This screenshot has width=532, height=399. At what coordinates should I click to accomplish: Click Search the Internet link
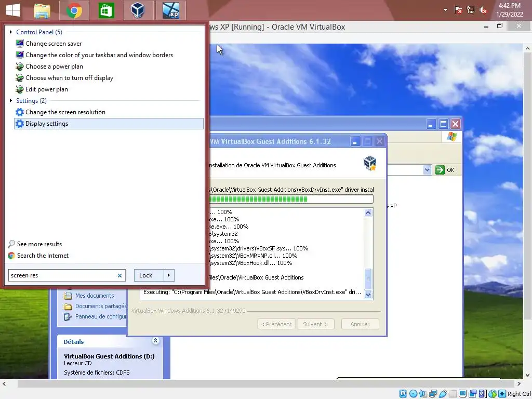tap(43, 256)
